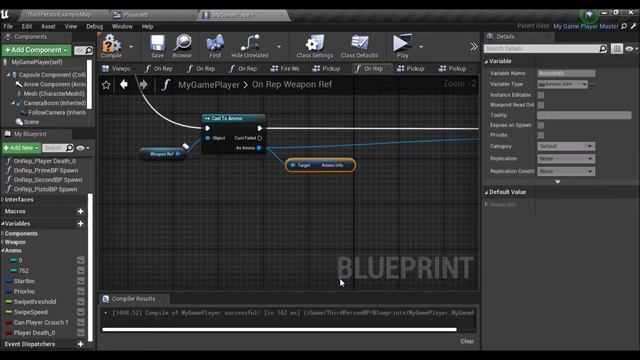Click the Browse magnifier icon

pos(182,43)
